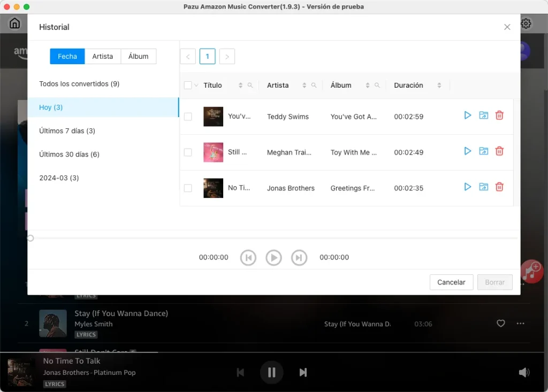Open the dropdown arrow beside select-all checkbox
548x392 pixels.
click(196, 85)
